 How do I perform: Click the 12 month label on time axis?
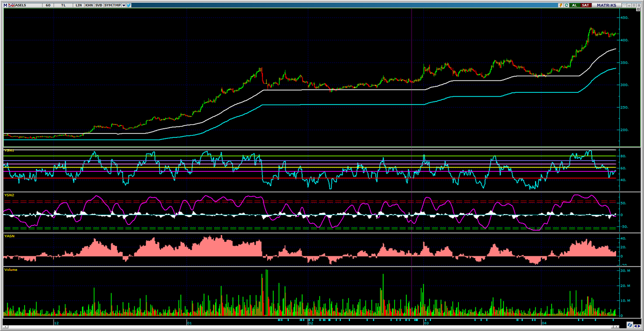coord(56,323)
